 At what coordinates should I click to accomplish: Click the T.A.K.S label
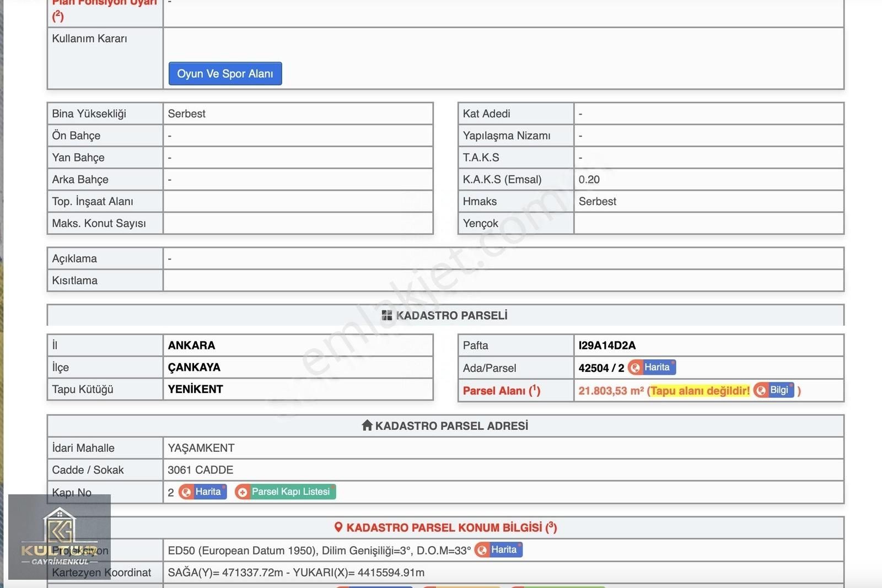click(481, 158)
